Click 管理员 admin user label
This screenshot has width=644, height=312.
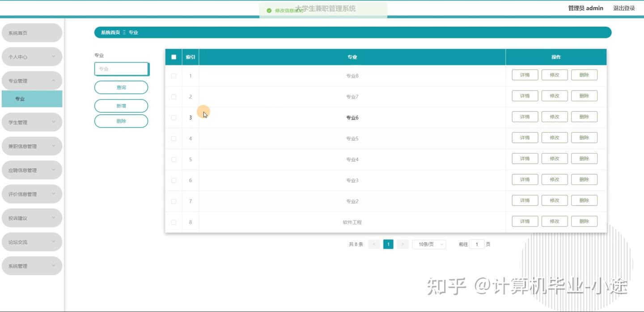585,8
